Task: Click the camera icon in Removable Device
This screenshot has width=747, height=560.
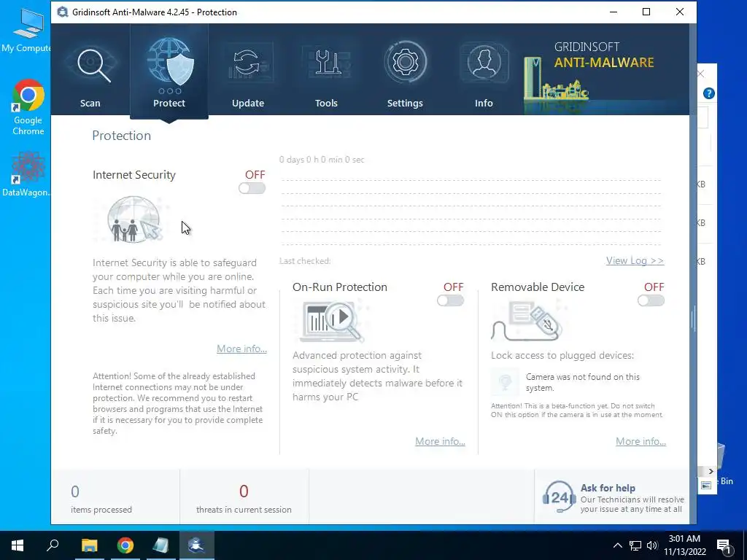Action: tap(505, 382)
